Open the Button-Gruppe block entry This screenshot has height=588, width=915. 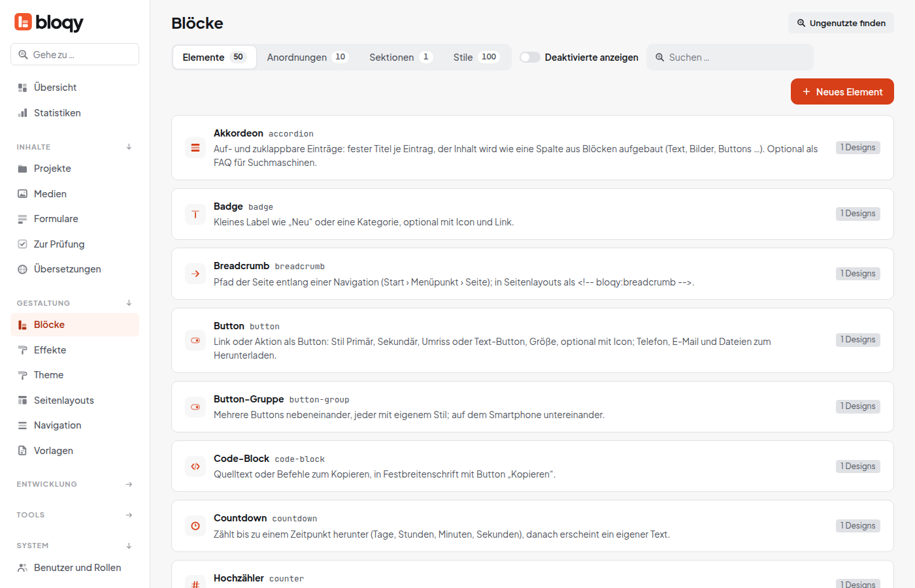[533, 406]
